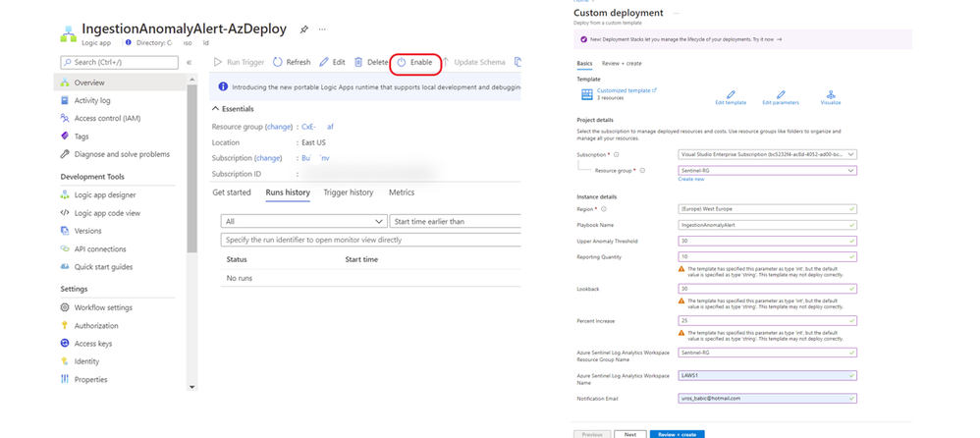Viewport: 980px width, 438px height.
Task: Open the Region dropdown
Action: [x=768, y=209]
